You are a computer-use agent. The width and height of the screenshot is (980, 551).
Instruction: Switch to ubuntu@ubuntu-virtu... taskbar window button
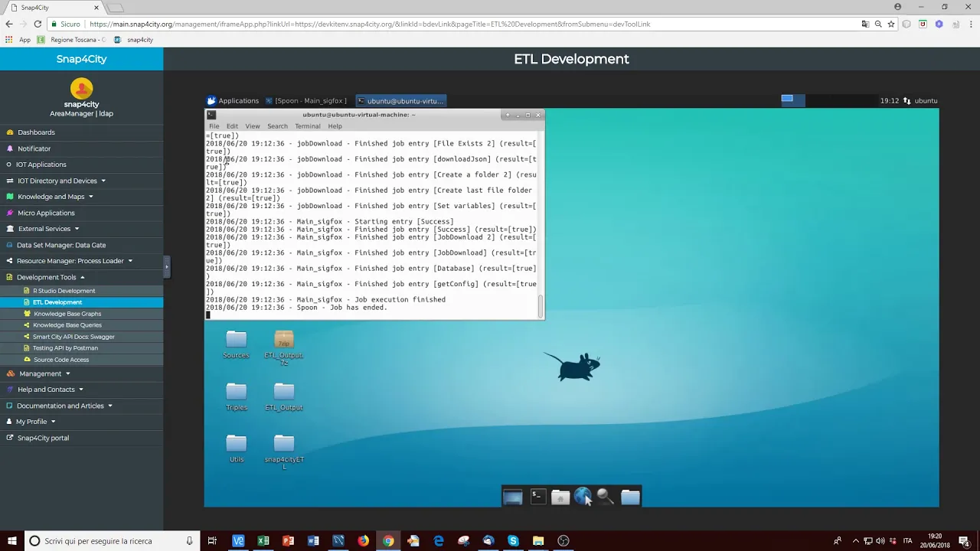click(400, 100)
